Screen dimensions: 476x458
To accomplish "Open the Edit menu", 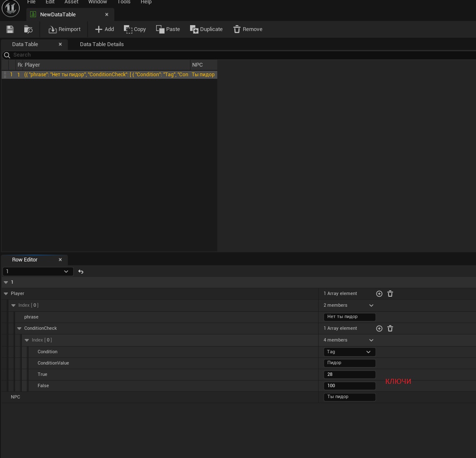I will [50, 2].
